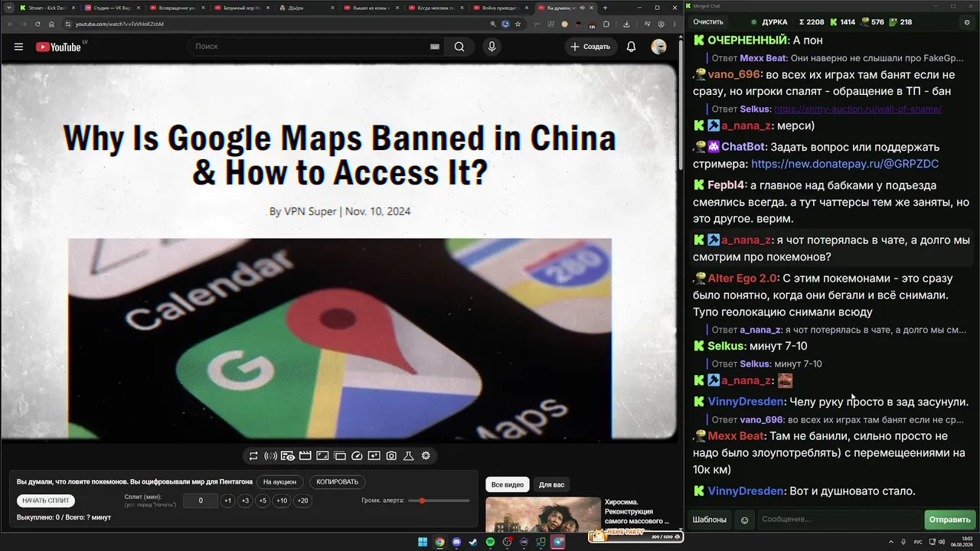Click the loop arrows icon in player toolbar
980x551 pixels.
point(253,456)
